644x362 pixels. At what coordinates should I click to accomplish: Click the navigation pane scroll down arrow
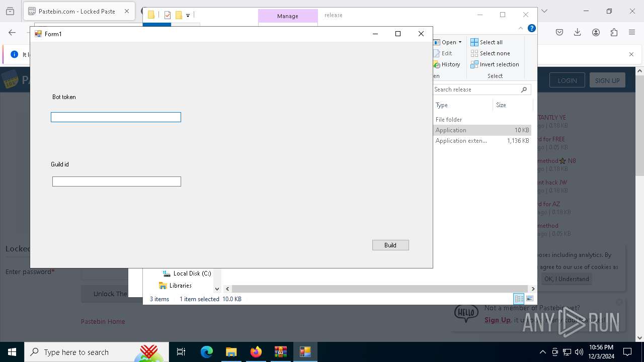pyautogui.click(x=217, y=289)
